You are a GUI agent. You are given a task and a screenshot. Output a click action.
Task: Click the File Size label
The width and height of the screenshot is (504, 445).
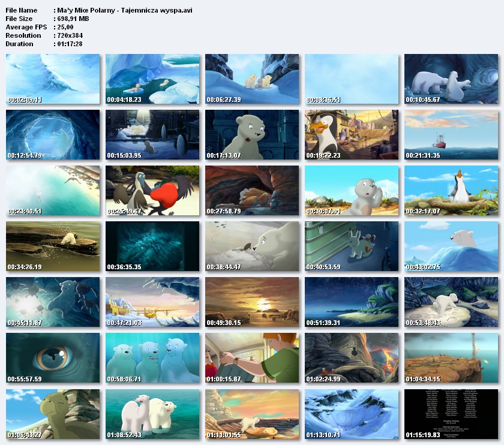pos(19,19)
